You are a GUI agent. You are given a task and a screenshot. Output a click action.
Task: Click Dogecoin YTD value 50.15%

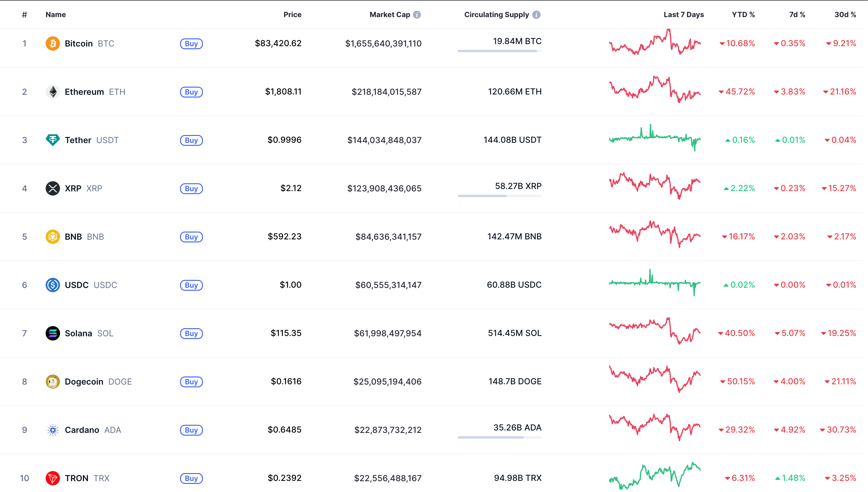pos(737,382)
